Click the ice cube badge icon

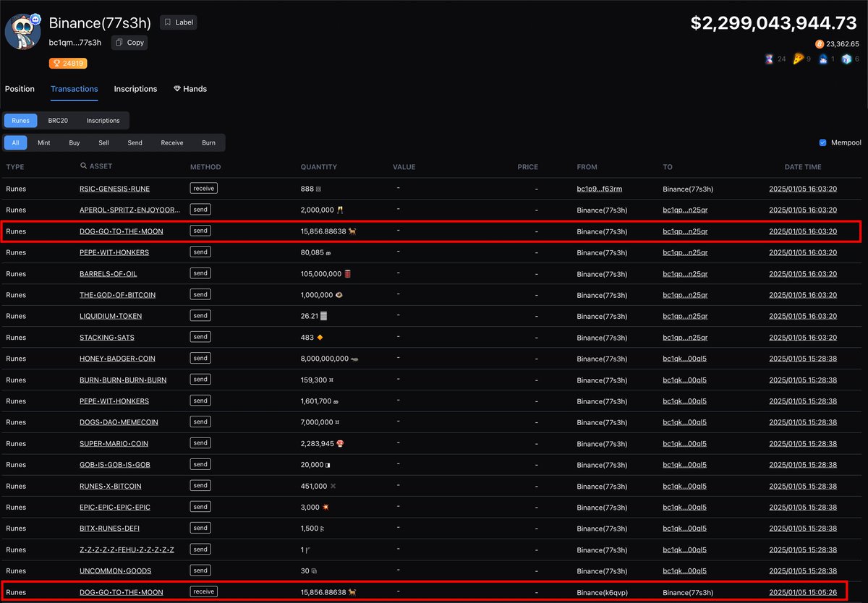(x=846, y=59)
